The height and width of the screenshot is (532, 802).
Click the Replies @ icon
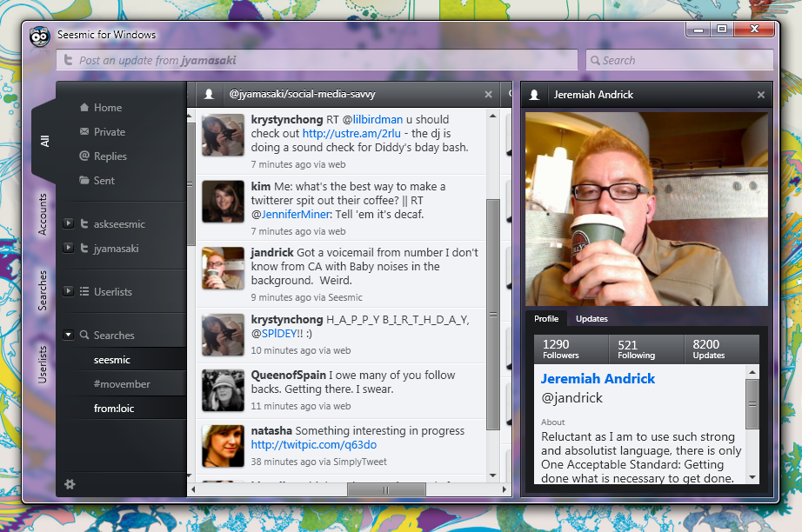coord(84,156)
